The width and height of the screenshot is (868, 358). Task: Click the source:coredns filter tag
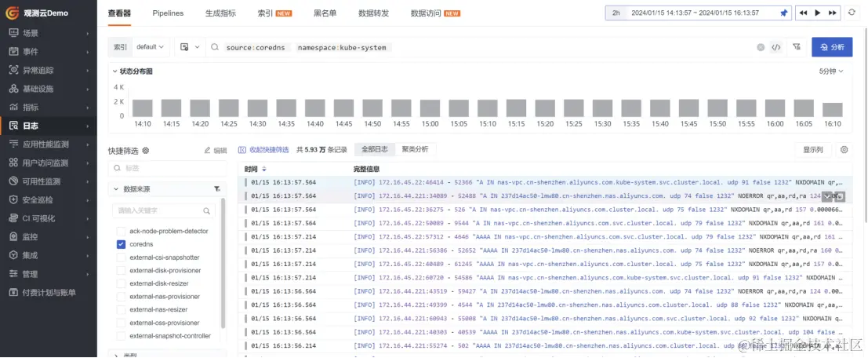(255, 48)
